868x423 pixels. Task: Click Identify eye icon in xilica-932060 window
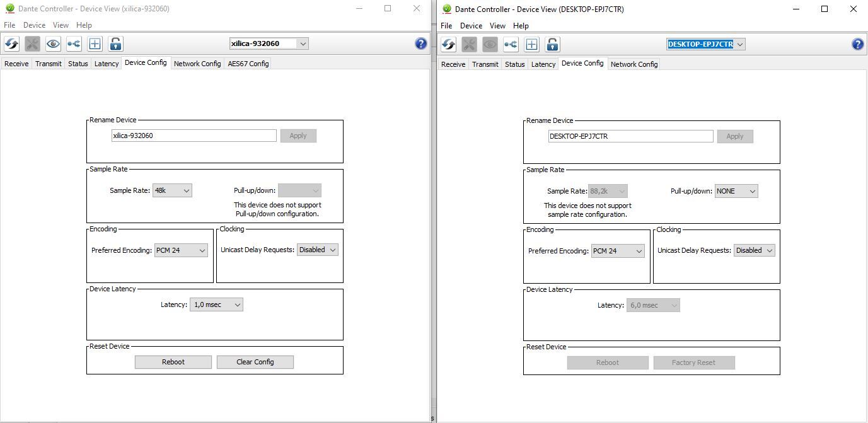pyautogui.click(x=53, y=43)
